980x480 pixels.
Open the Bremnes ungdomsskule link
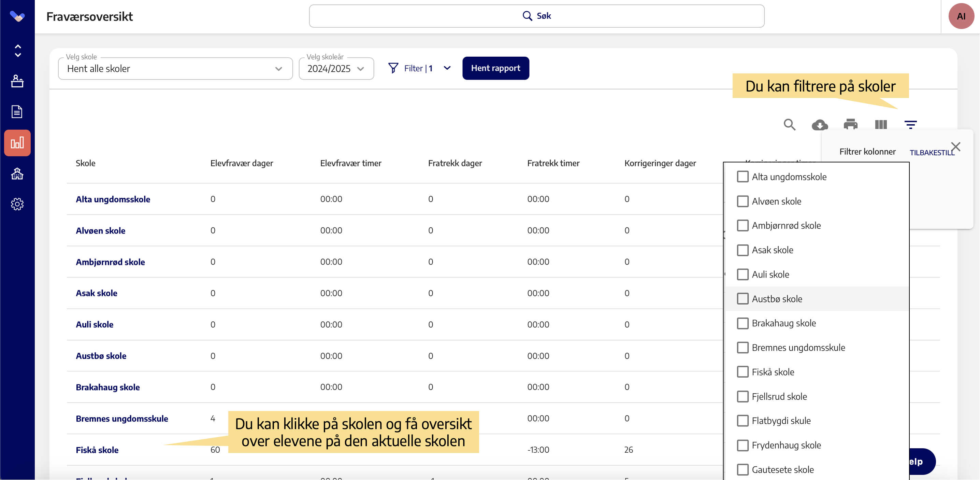tap(122, 418)
